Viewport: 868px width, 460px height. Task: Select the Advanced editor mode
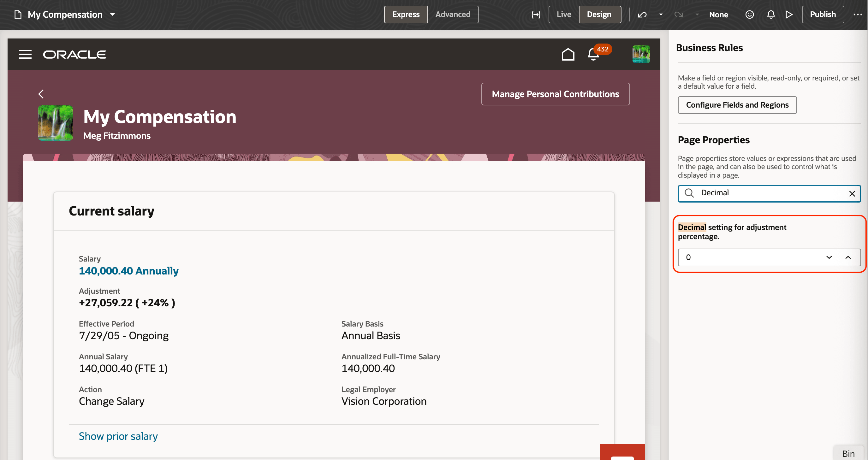click(453, 15)
